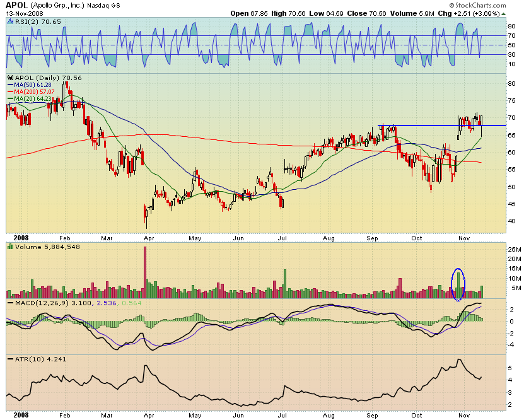Click the 20M volume axis label
The width and height of the screenshot is (524, 420).
[x=515, y=259]
